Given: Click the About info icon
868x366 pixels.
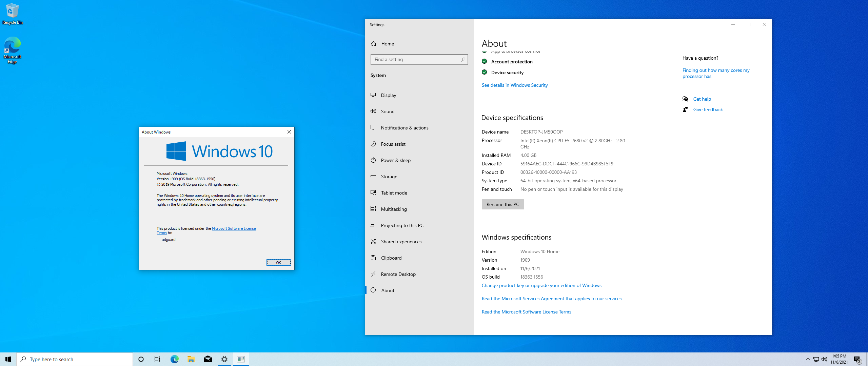Looking at the screenshot, I should click(x=373, y=290).
